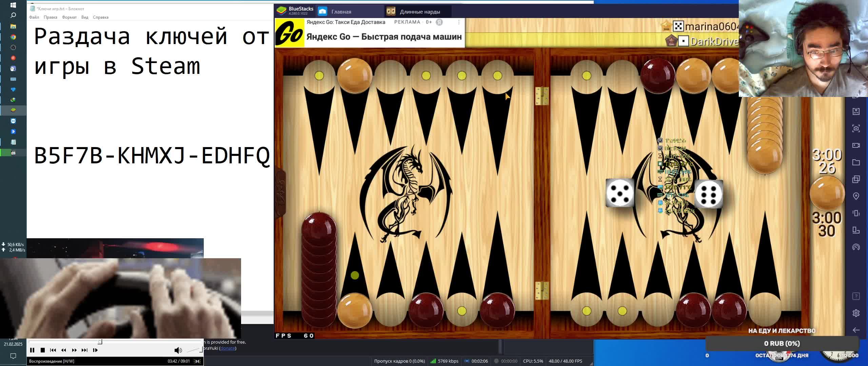This screenshot has width=868, height=366.
Task: Stop playback in the media player
Action: click(43, 350)
